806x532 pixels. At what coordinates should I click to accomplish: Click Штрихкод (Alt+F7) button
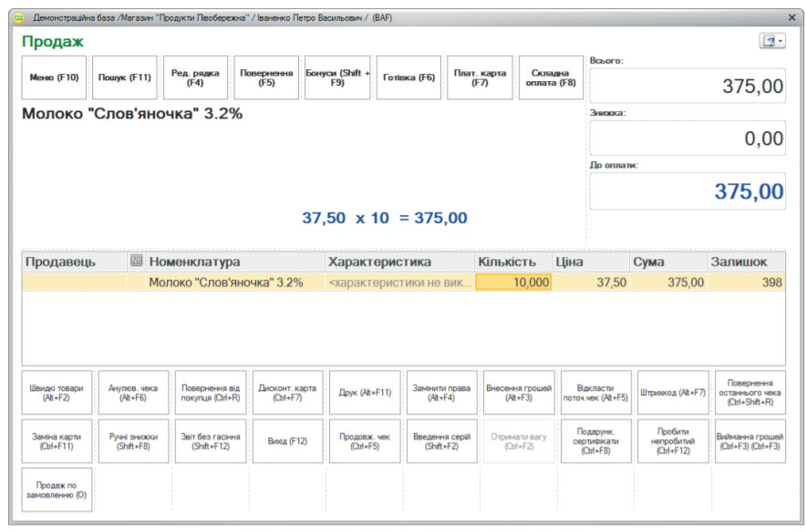coord(674,393)
